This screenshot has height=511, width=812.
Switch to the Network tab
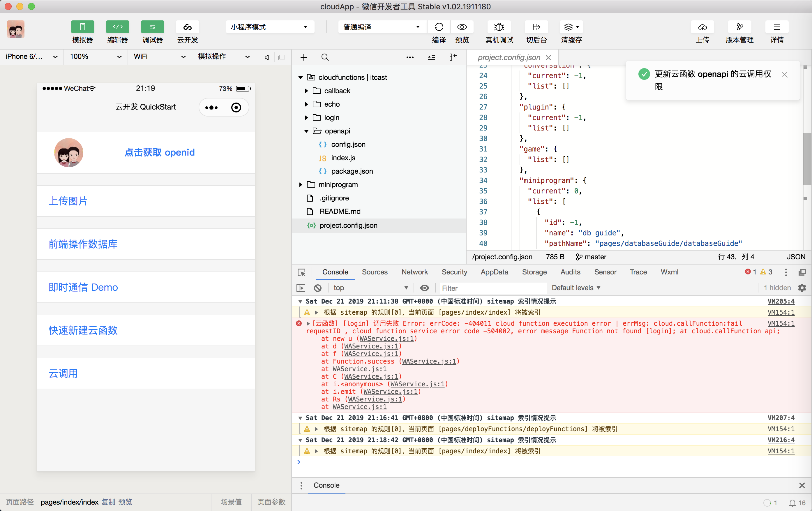[414, 272]
